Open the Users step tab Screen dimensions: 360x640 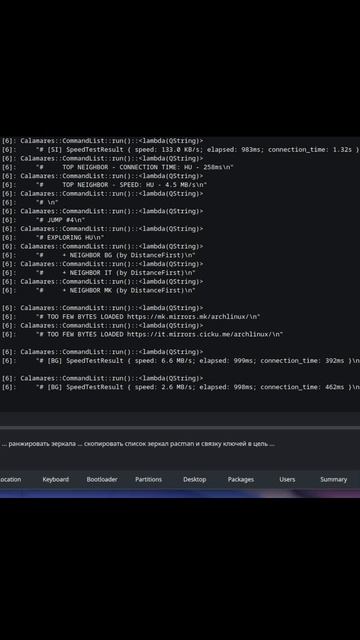tap(287, 479)
